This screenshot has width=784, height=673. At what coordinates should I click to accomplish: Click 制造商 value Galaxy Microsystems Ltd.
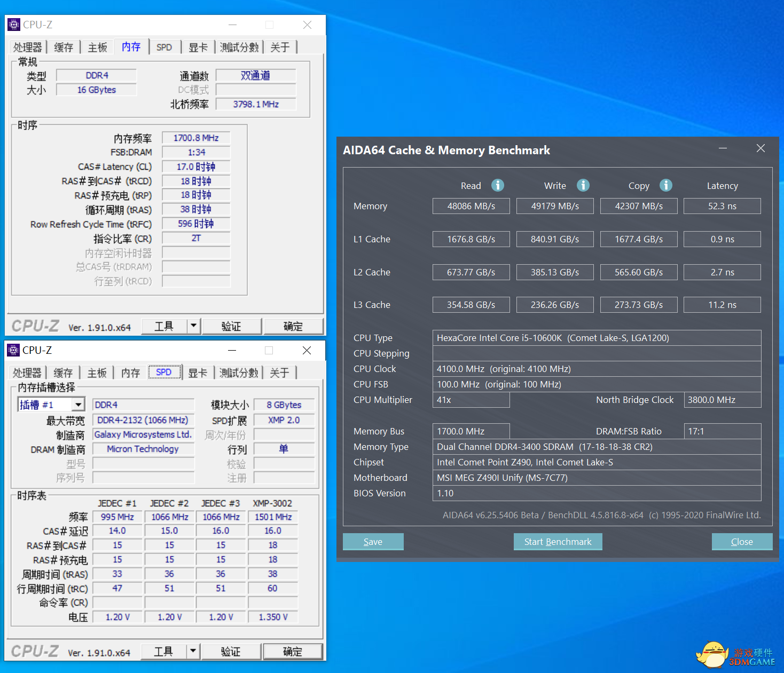coord(143,434)
